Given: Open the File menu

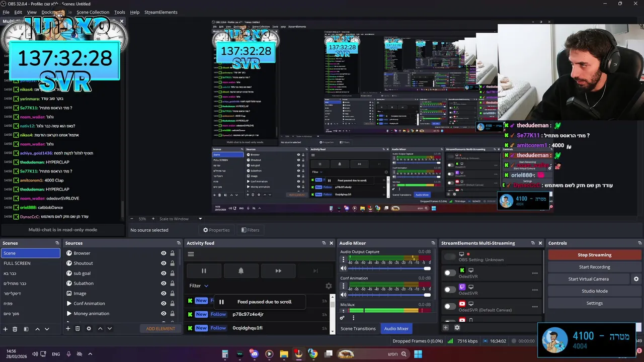Looking at the screenshot, I should pyautogui.click(x=6, y=12).
